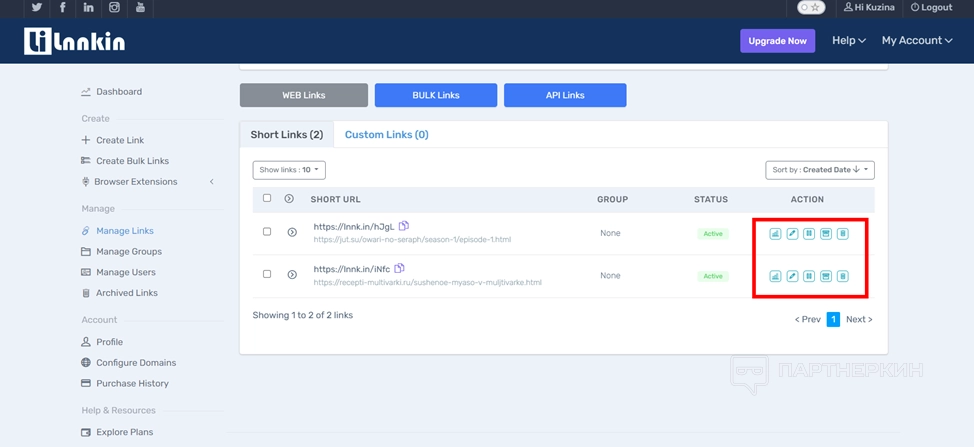Open the YouTube social icon
This screenshot has height=447, width=974.
pos(140,7)
